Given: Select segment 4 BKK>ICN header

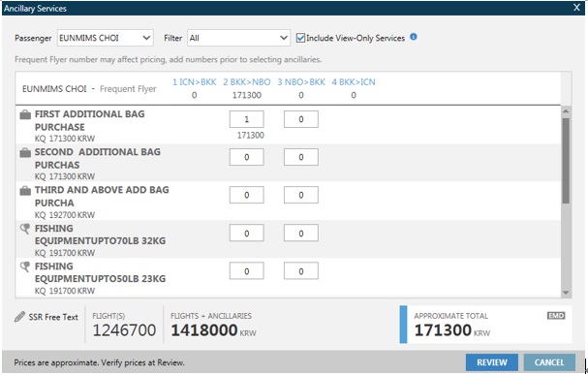Looking at the screenshot, I should 354,82.
